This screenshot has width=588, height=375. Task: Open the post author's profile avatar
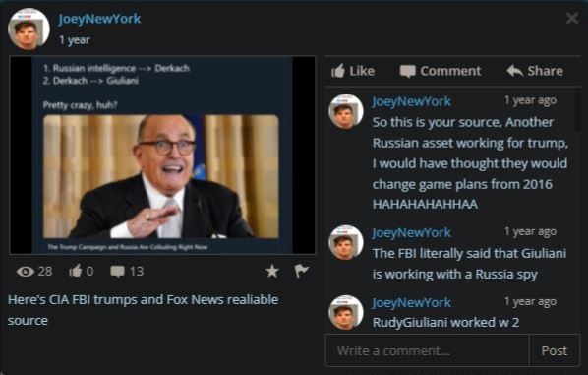point(29,29)
